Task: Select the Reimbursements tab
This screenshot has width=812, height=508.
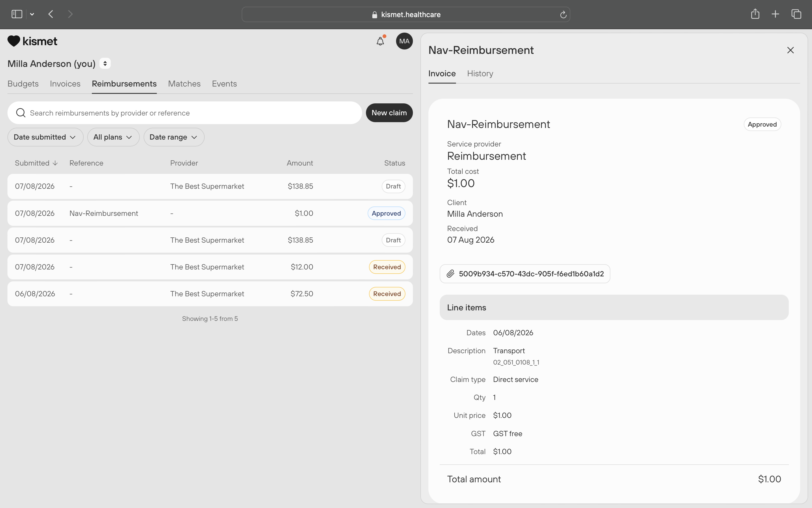Action: (124, 84)
